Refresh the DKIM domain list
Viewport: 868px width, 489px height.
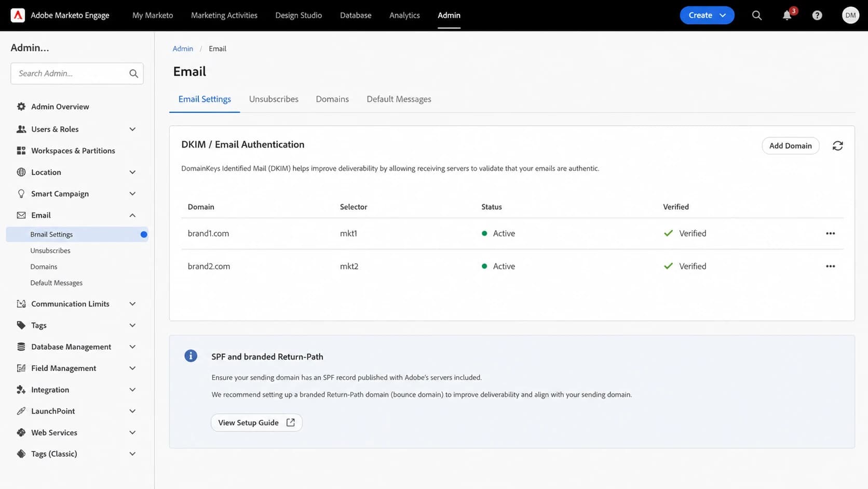point(837,146)
